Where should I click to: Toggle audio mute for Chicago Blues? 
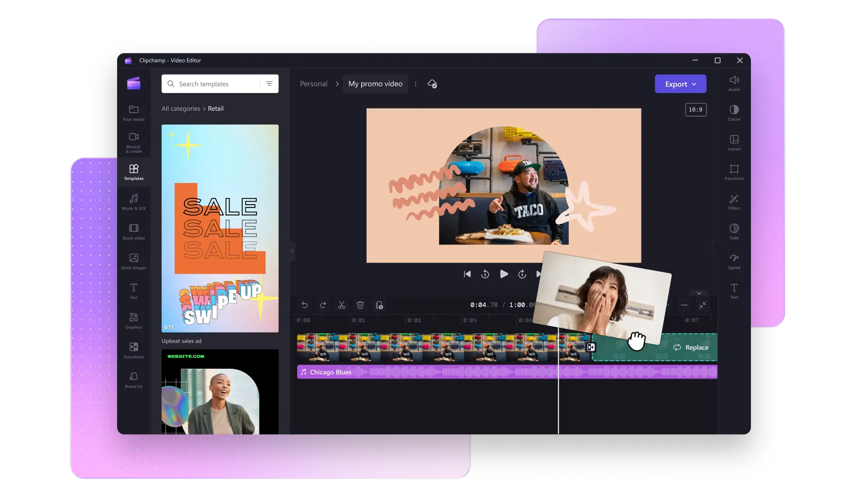(x=303, y=372)
